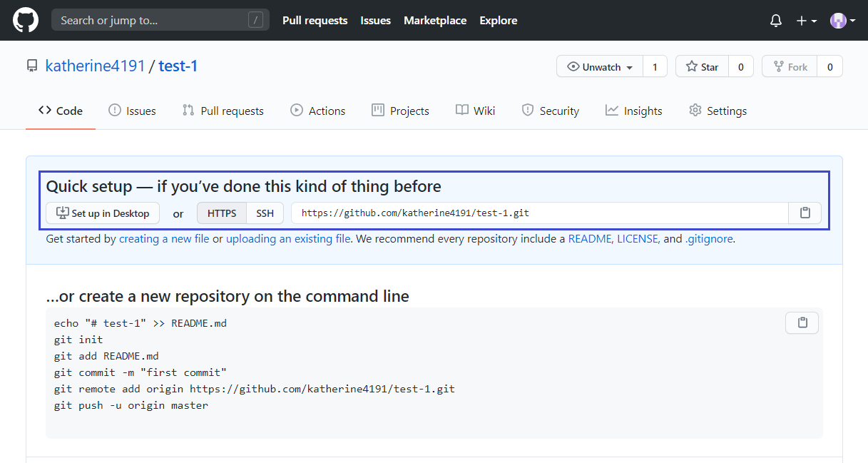Click the create a new repository heading
This screenshot has height=463, width=868.
click(228, 296)
